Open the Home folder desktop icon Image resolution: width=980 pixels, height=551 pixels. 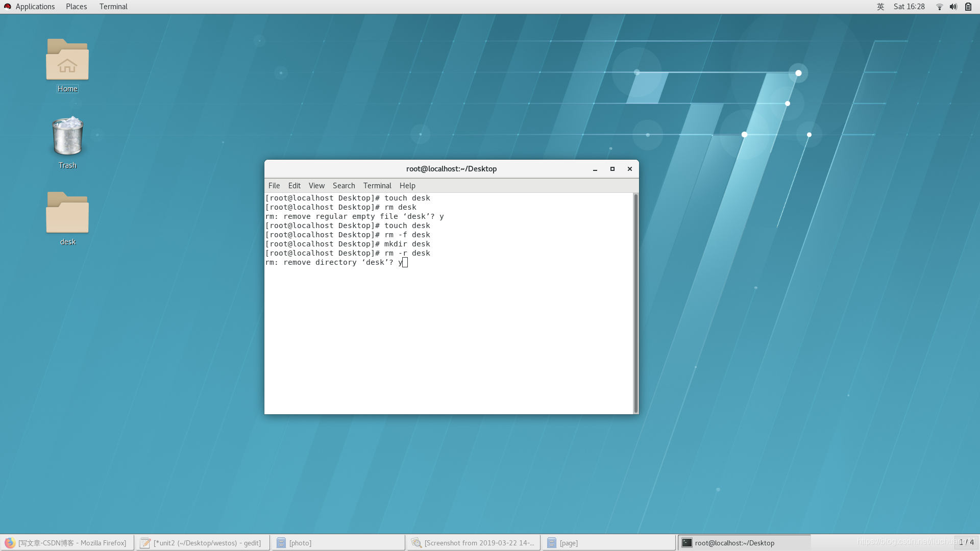click(x=67, y=60)
